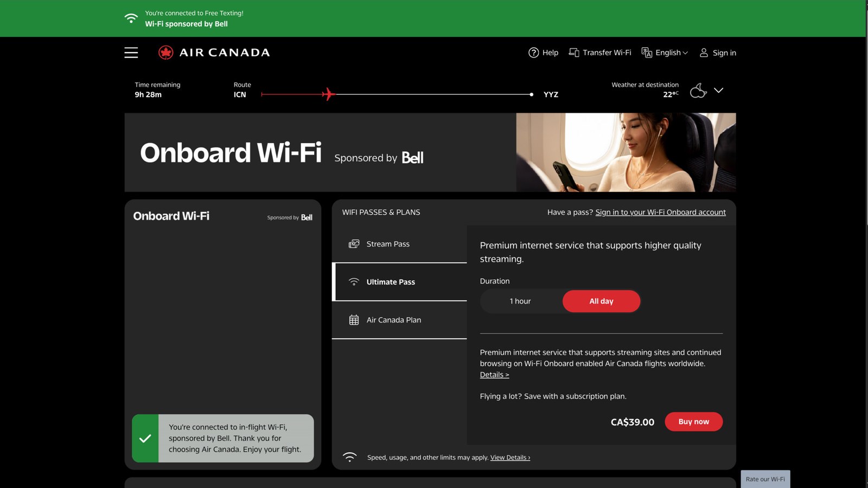This screenshot has height=488, width=868.
Task: Click the Help text link
Action: click(x=550, y=53)
